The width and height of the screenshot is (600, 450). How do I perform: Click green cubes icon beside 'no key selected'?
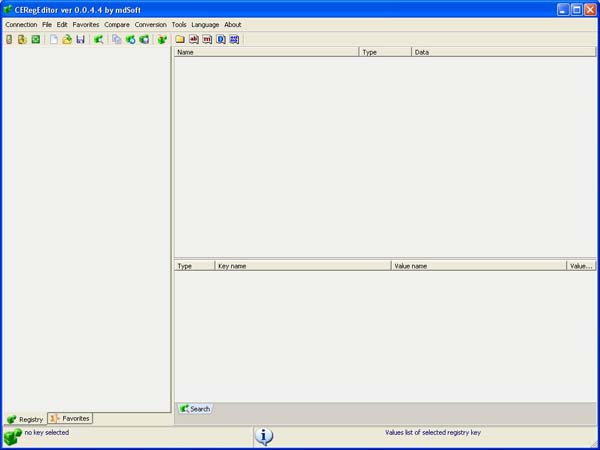[12, 436]
